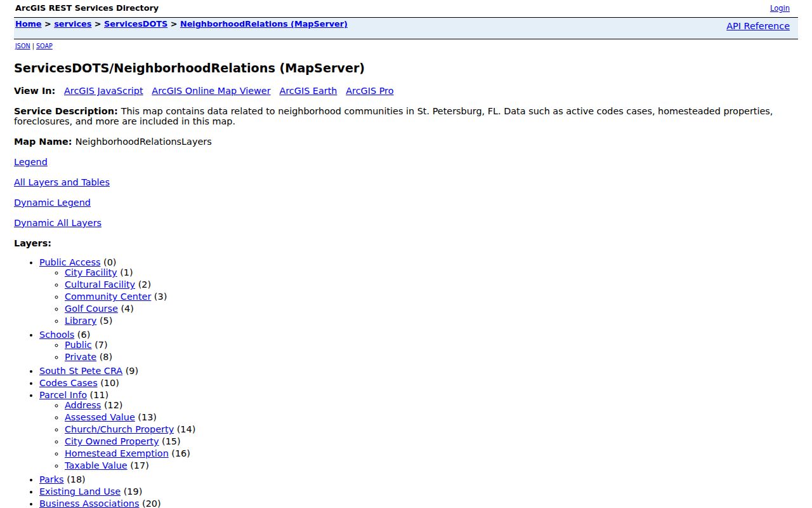The width and height of the screenshot is (812, 508).
Task: Select the Library layer
Action: pos(81,321)
